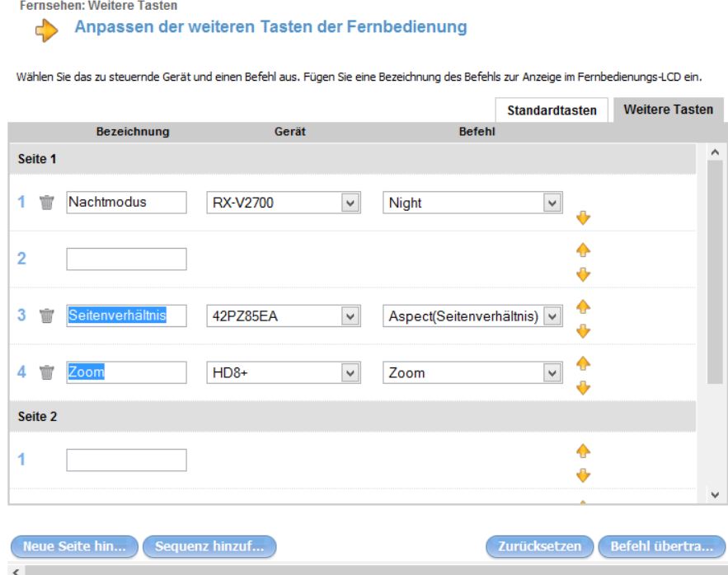Click Neue Seite hinzufügen button

(74, 545)
